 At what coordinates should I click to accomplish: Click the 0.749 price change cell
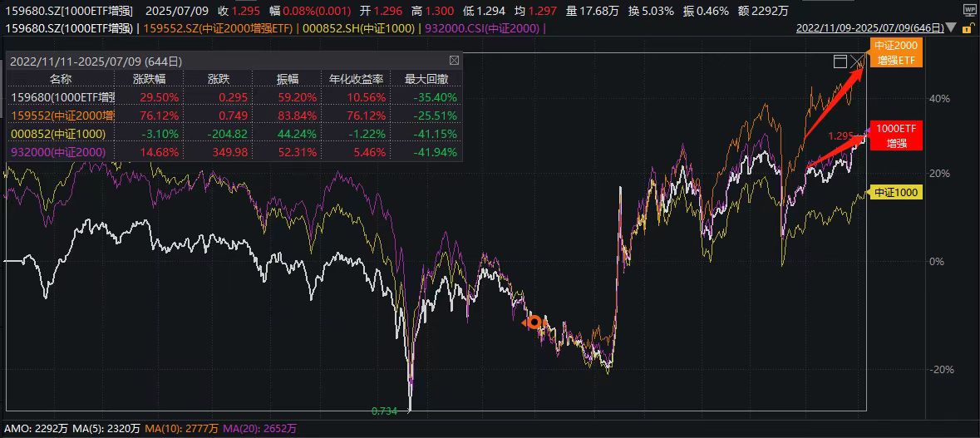click(x=234, y=116)
